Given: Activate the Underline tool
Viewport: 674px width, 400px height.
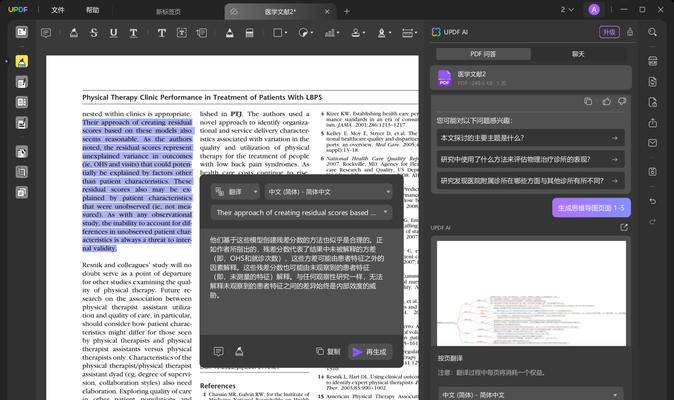Looking at the screenshot, I should 113,33.
